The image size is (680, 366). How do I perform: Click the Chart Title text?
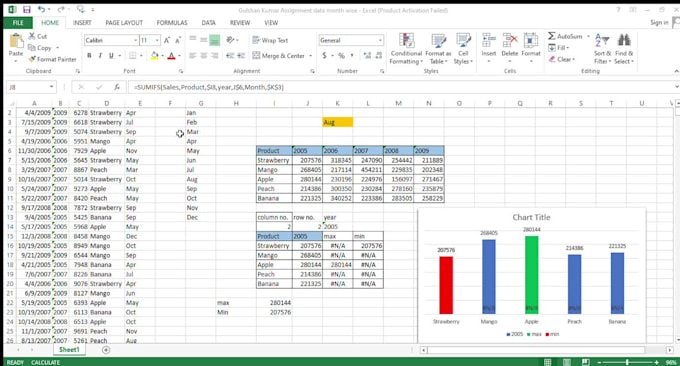[531, 217]
